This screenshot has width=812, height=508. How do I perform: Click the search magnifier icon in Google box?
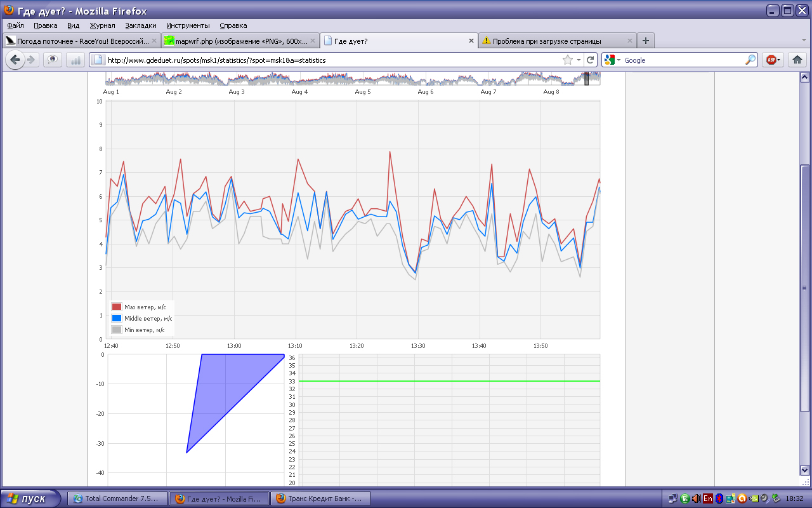pos(750,60)
